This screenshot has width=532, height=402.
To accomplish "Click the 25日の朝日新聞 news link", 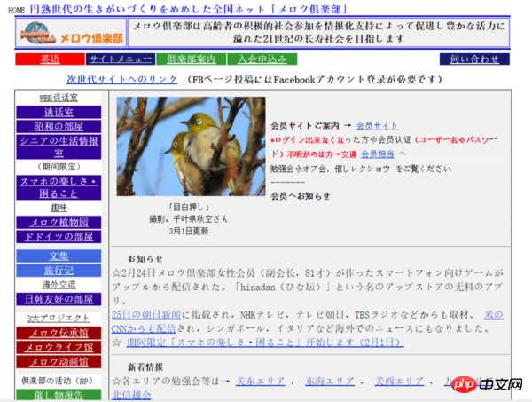I will pyautogui.click(x=146, y=315).
